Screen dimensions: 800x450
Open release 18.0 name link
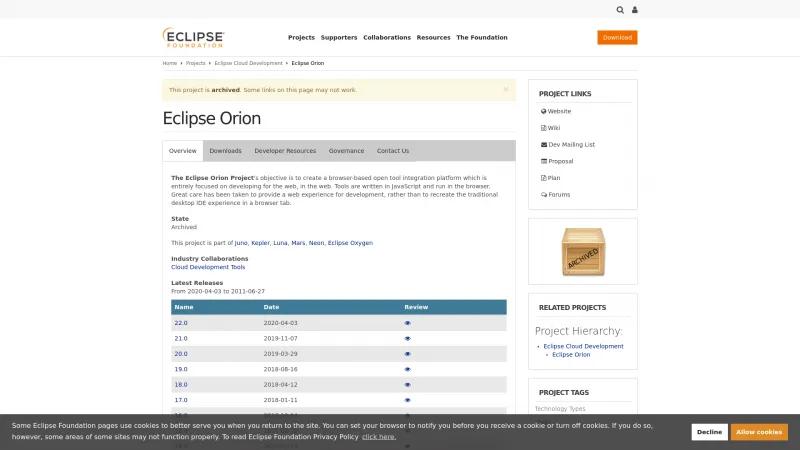tap(181, 385)
